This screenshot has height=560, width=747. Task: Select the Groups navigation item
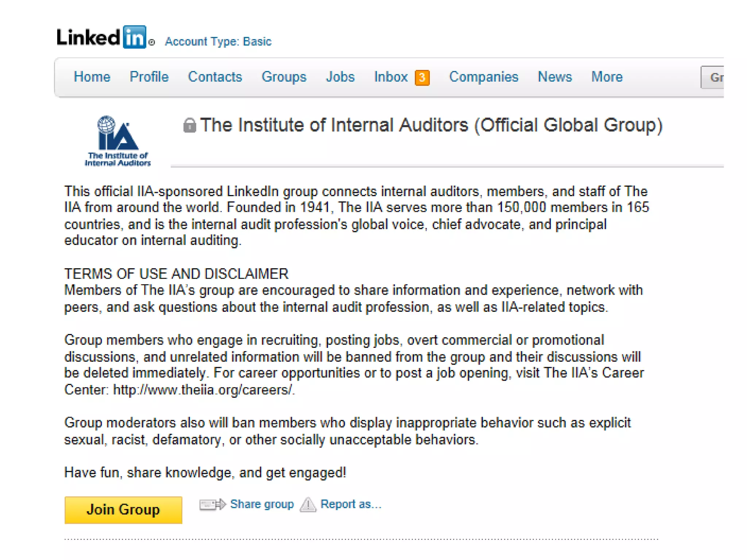coord(284,77)
